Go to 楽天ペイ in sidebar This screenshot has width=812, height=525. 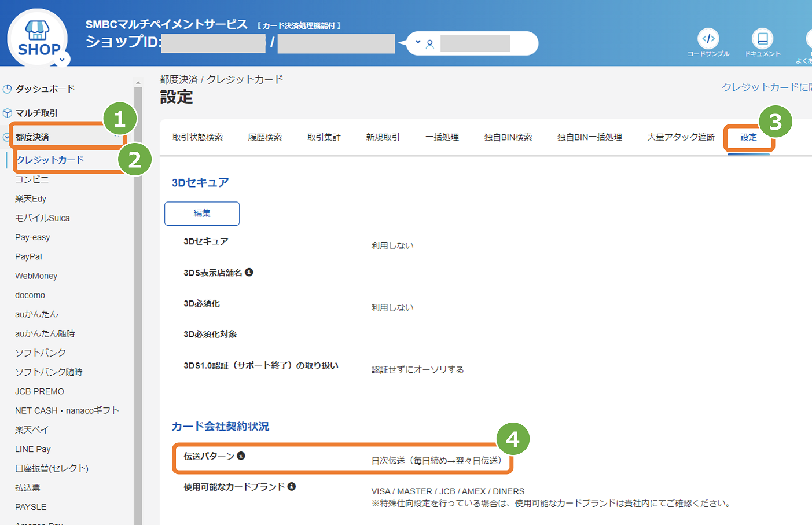pos(32,429)
